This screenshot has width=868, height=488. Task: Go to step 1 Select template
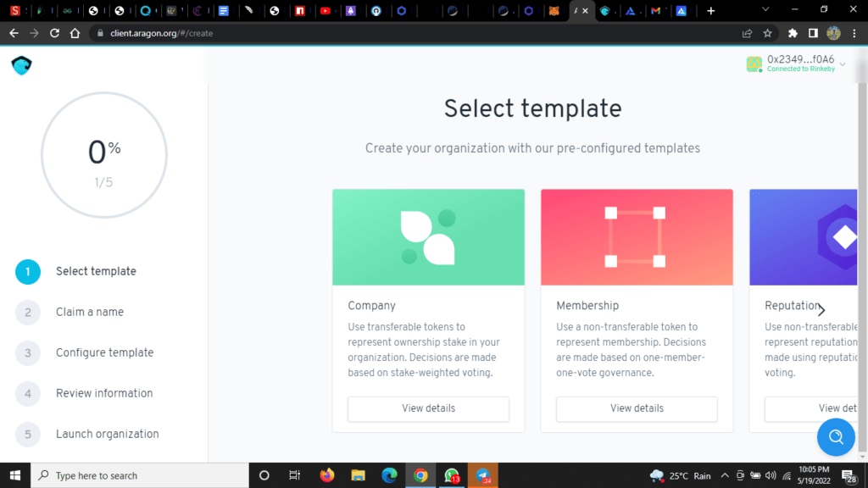pos(75,272)
